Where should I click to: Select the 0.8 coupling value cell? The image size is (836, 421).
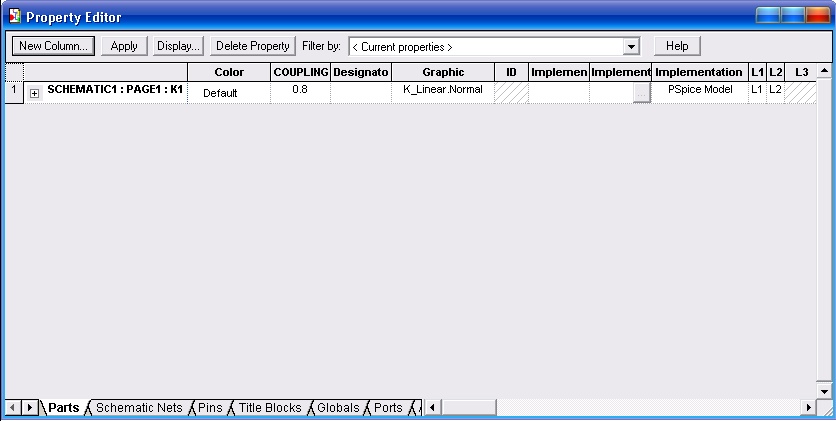(301, 92)
